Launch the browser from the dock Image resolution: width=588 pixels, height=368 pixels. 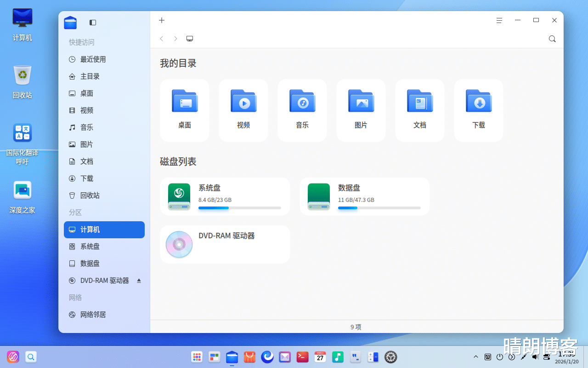point(267,356)
